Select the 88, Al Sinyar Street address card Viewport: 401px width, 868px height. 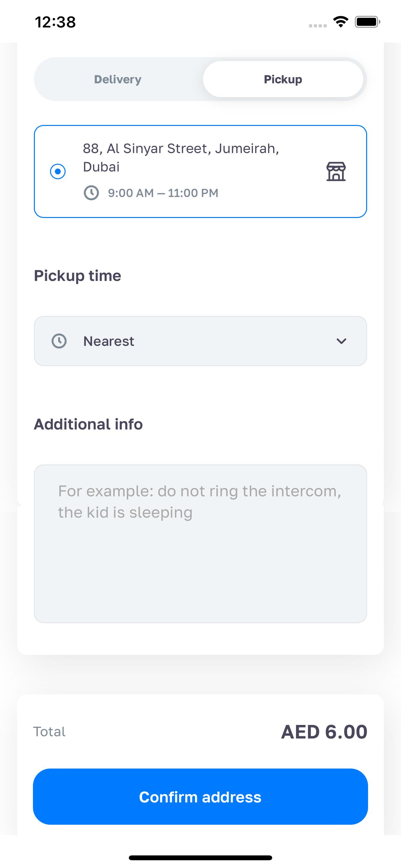[200, 171]
